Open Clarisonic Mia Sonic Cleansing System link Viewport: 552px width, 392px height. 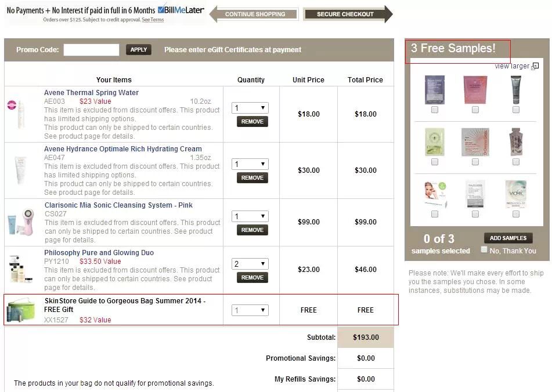pyautogui.click(x=118, y=205)
